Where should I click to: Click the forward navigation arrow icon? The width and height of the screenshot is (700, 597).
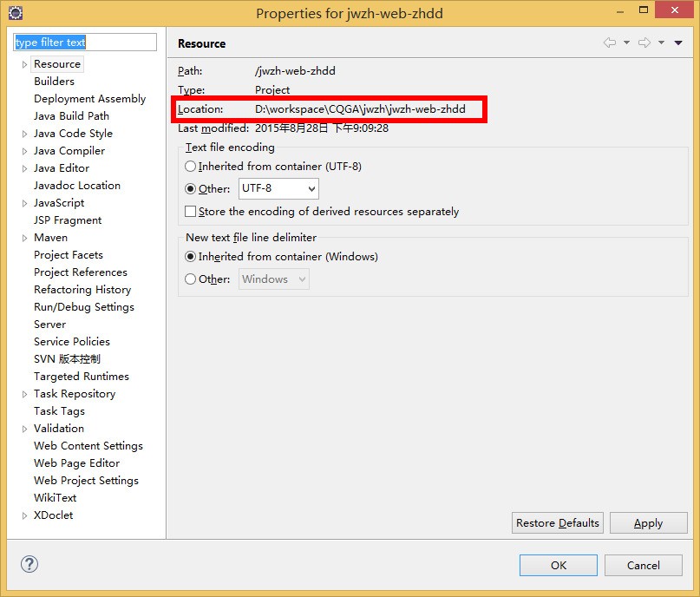[x=644, y=43]
